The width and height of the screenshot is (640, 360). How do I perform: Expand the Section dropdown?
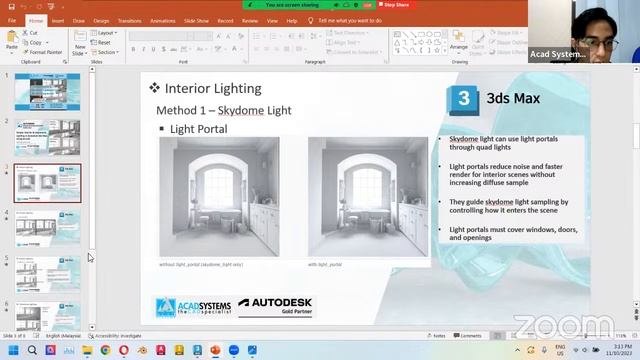click(x=105, y=52)
